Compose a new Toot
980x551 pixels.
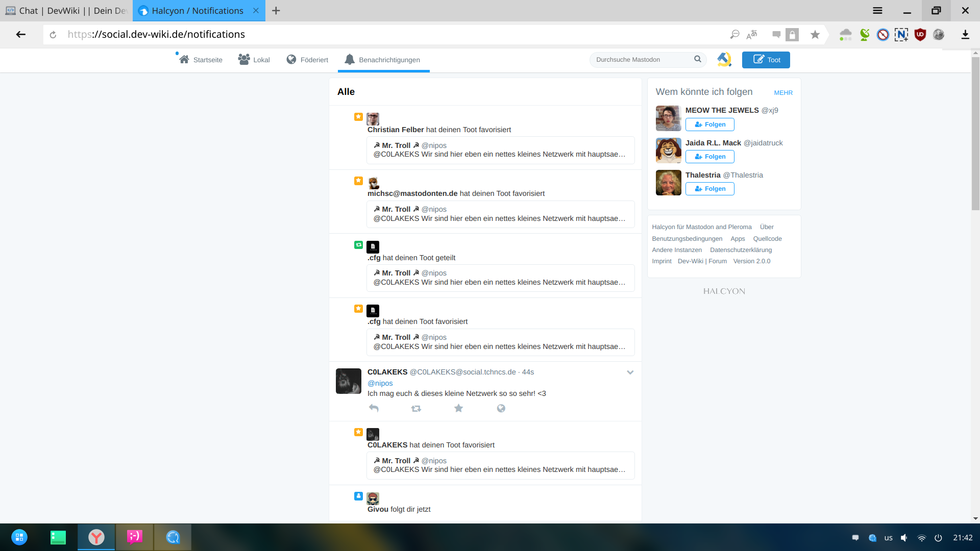766,60
